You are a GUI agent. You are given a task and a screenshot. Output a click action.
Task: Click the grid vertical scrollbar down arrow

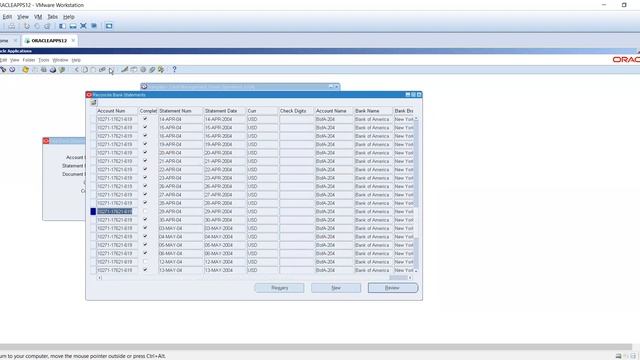click(416, 271)
